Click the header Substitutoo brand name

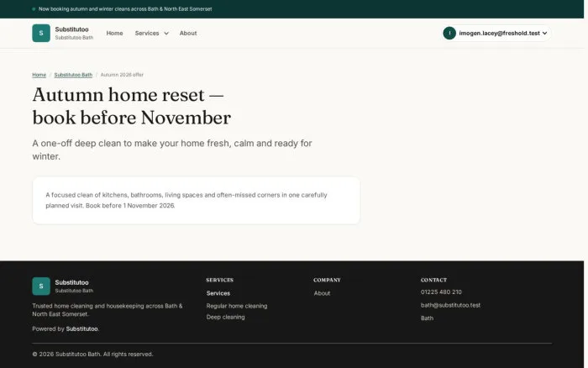(71, 29)
